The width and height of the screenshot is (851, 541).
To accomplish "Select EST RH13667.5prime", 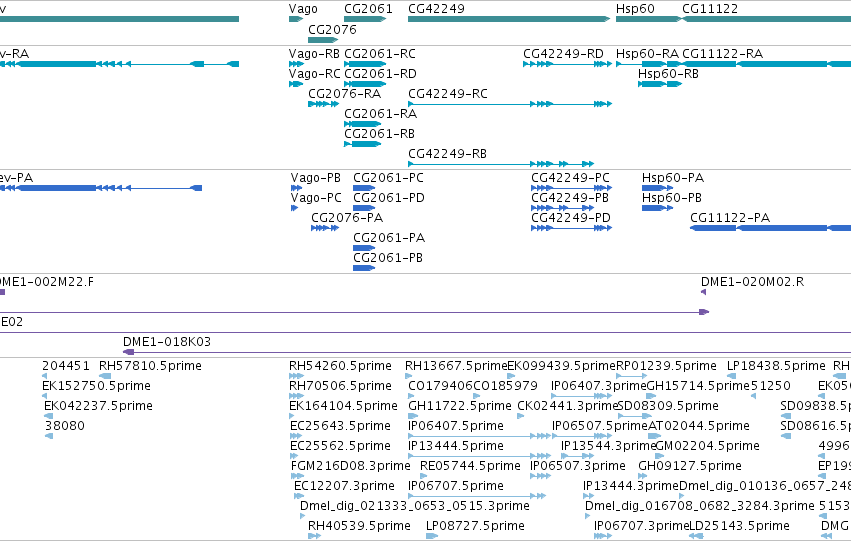I will click(455, 366).
